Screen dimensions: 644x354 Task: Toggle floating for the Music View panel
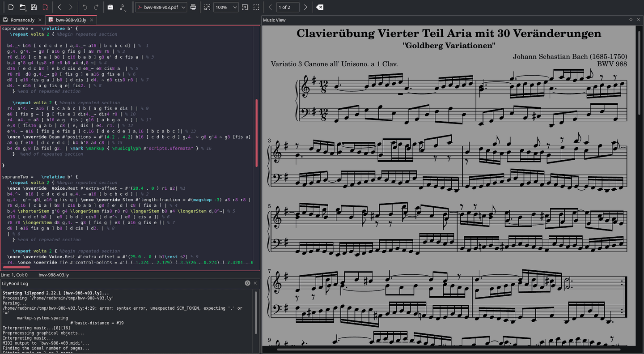pos(631,20)
